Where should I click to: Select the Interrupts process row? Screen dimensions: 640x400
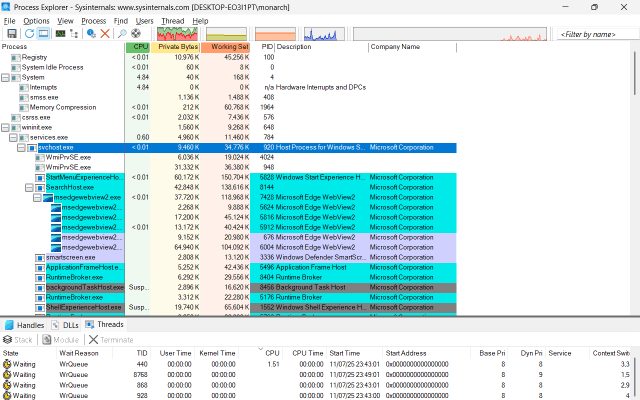(x=228, y=87)
